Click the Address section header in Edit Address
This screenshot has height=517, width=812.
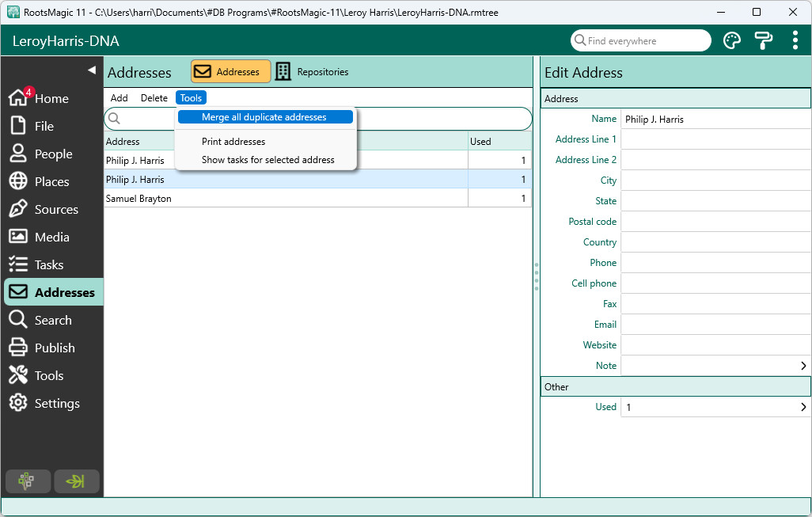pos(675,98)
